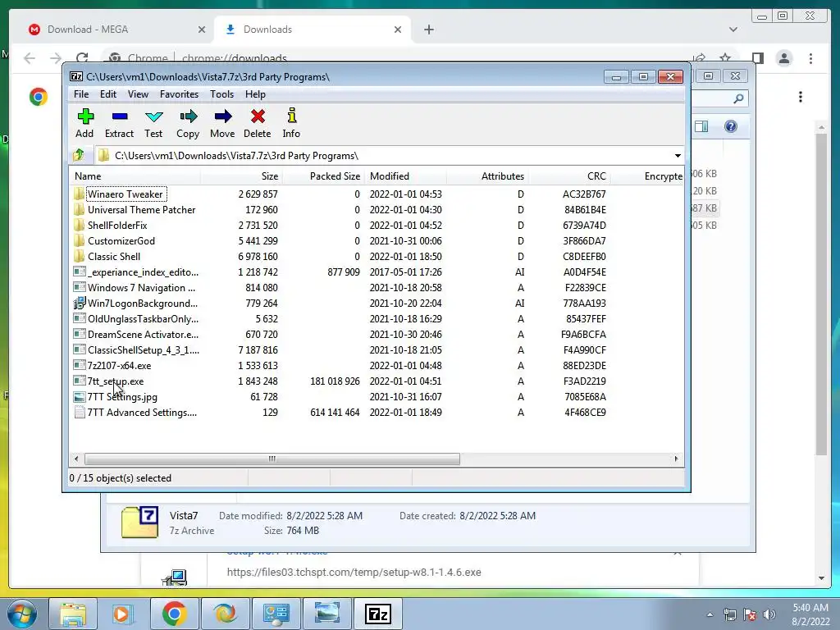Click the horizontal scrollbar thumb in 7-Zip
Viewport: 840px width, 630px height.
tap(272, 459)
